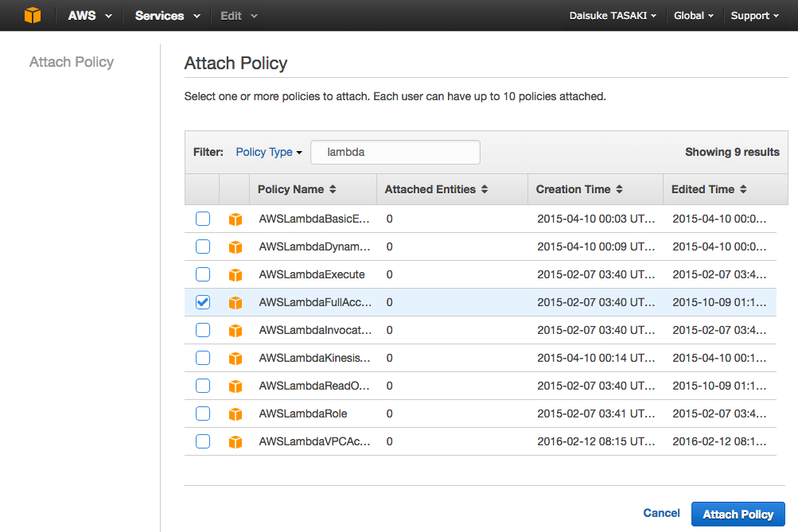Click creation time 2015-02-07 03:41 UT...
Image resolution: width=798 pixels, height=532 pixels.
pos(596,414)
